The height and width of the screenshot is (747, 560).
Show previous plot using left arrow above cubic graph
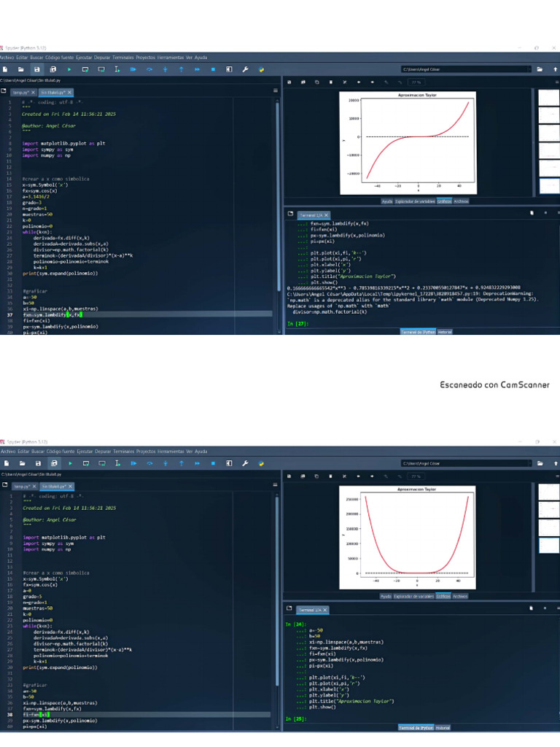click(359, 82)
